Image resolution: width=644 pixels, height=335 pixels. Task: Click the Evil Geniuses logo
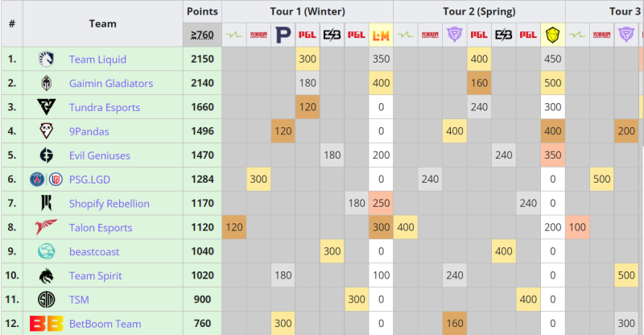(x=46, y=155)
